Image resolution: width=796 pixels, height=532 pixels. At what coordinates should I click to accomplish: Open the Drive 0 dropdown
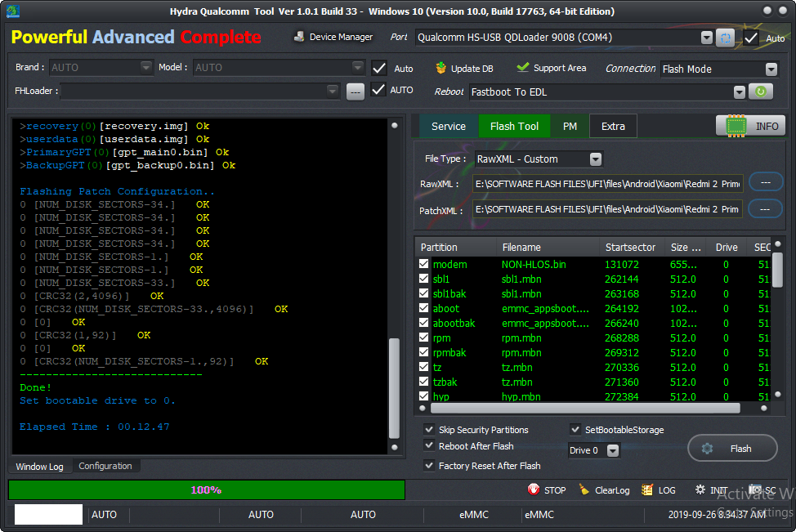(x=613, y=450)
